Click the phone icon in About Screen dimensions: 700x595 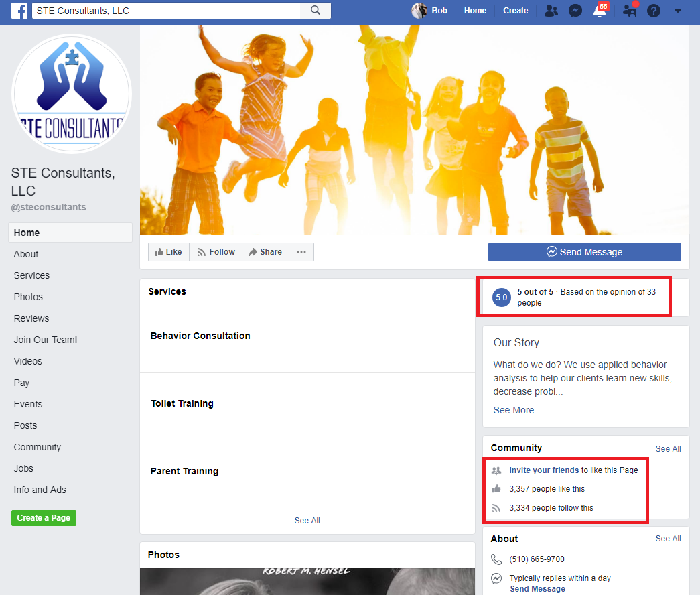click(x=496, y=559)
